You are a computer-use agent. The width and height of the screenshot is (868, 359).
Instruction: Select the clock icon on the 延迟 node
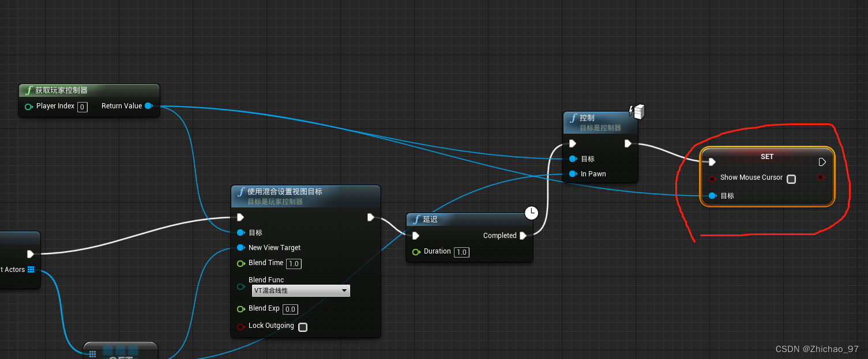[531, 213]
